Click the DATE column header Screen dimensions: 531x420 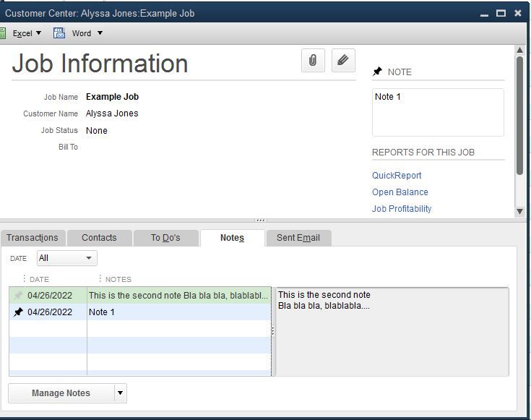pos(39,279)
